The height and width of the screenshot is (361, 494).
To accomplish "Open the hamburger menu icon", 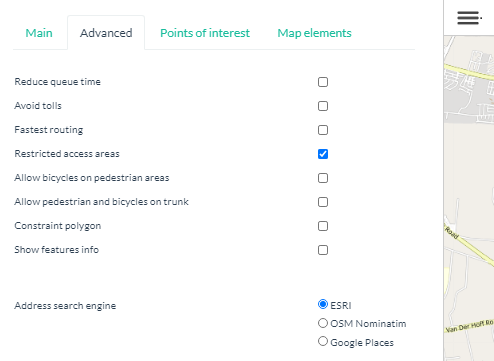I will click(469, 18).
